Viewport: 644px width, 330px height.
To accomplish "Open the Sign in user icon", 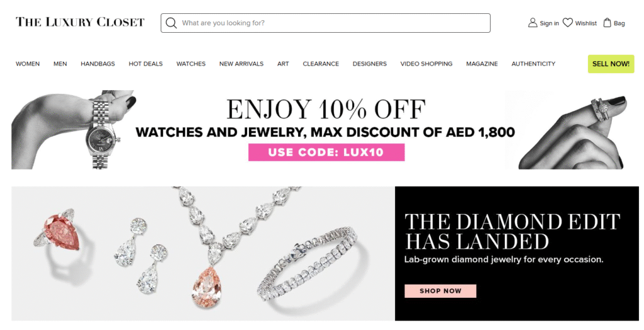I will pos(532,23).
